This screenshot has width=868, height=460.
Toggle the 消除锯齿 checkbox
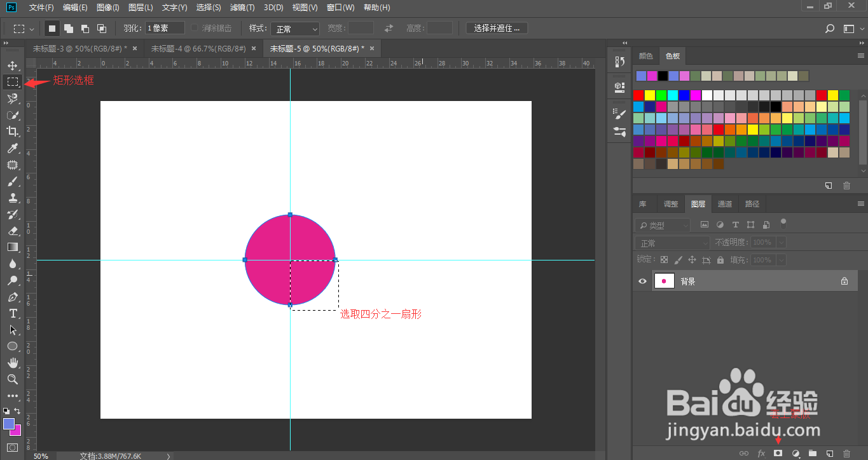[195, 29]
